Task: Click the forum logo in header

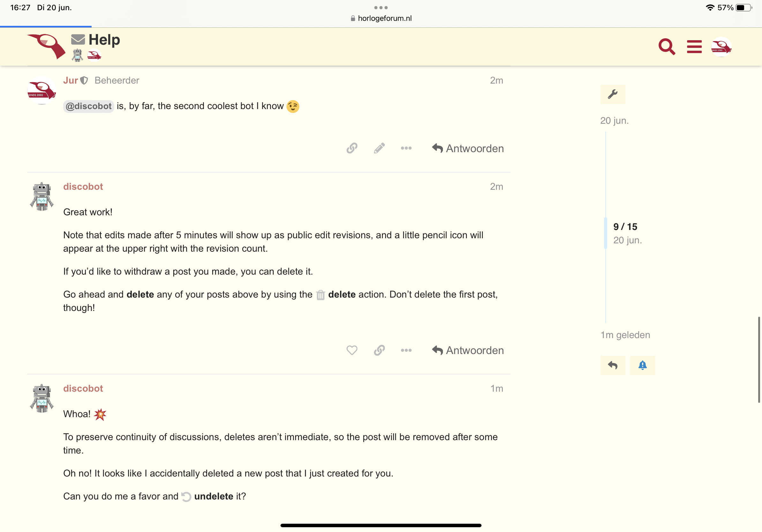Action: point(47,47)
